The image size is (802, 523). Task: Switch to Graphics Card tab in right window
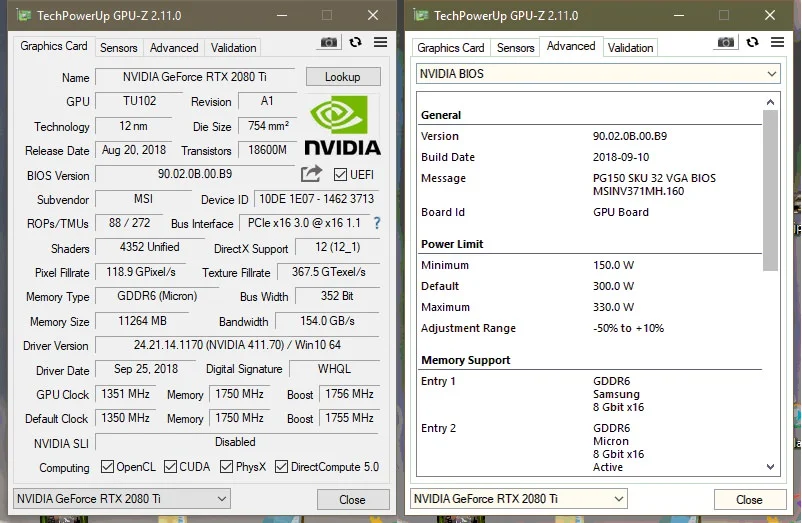(x=451, y=48)
